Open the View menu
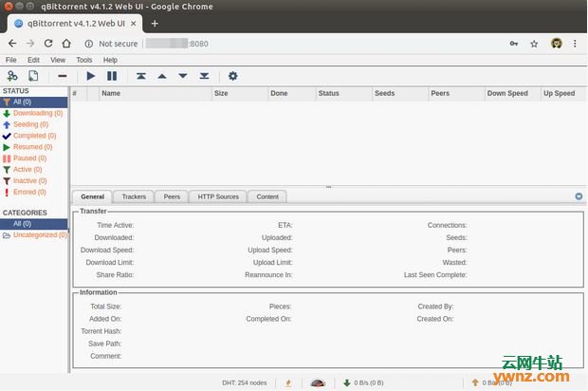Viewport: 588px width, 391px height. tap(58, 60)
